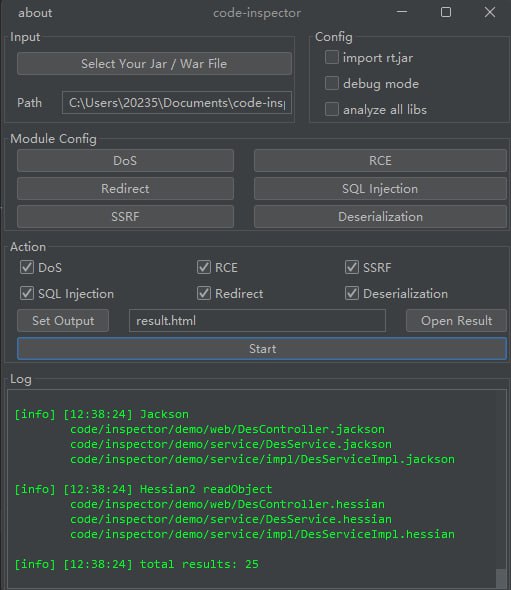Viewport: 511px width, 590px height.
Task: Open Deserialization module config button
Action: 380,216
